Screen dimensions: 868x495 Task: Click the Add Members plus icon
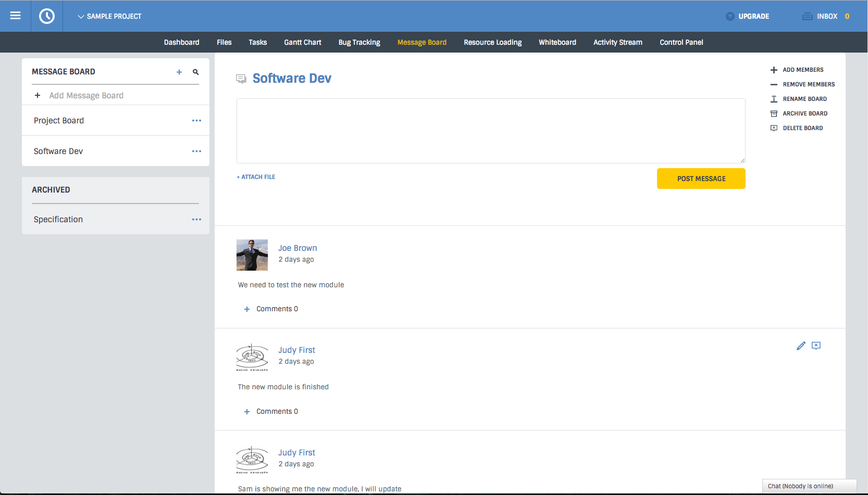(774, 70)
